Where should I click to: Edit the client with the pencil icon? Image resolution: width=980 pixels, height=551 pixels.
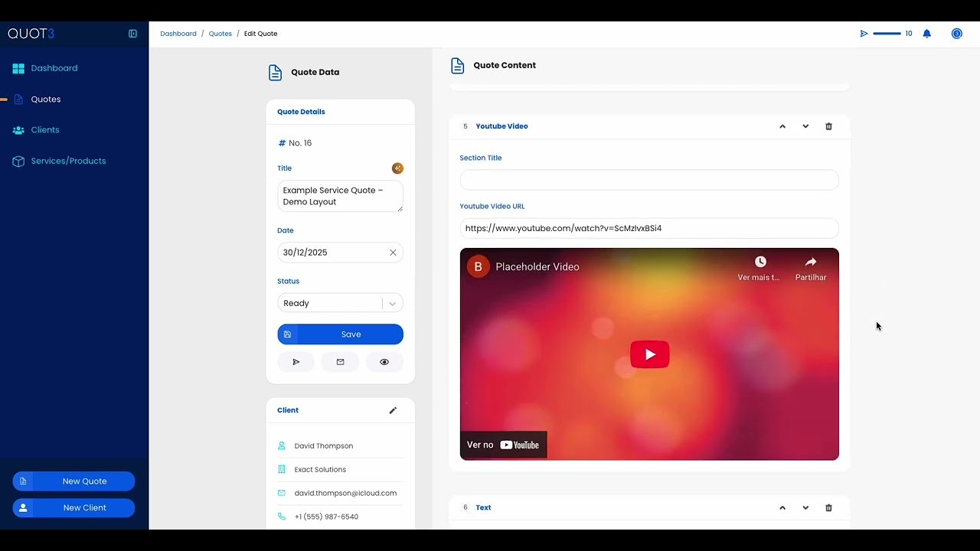(x=393, y=410)
